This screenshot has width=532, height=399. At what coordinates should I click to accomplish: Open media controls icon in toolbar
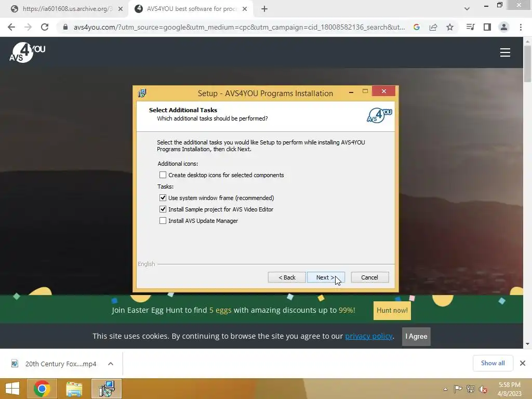(x=471, y=27)
